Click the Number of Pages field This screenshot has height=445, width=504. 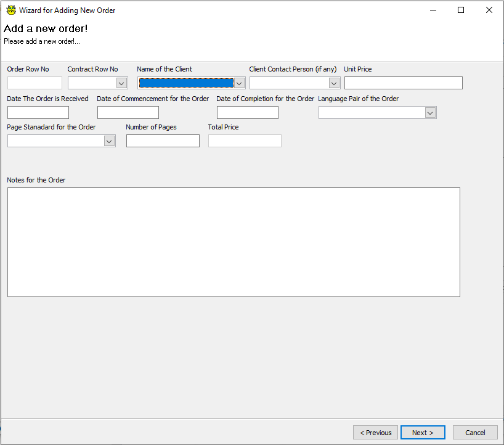coord(163,141)
